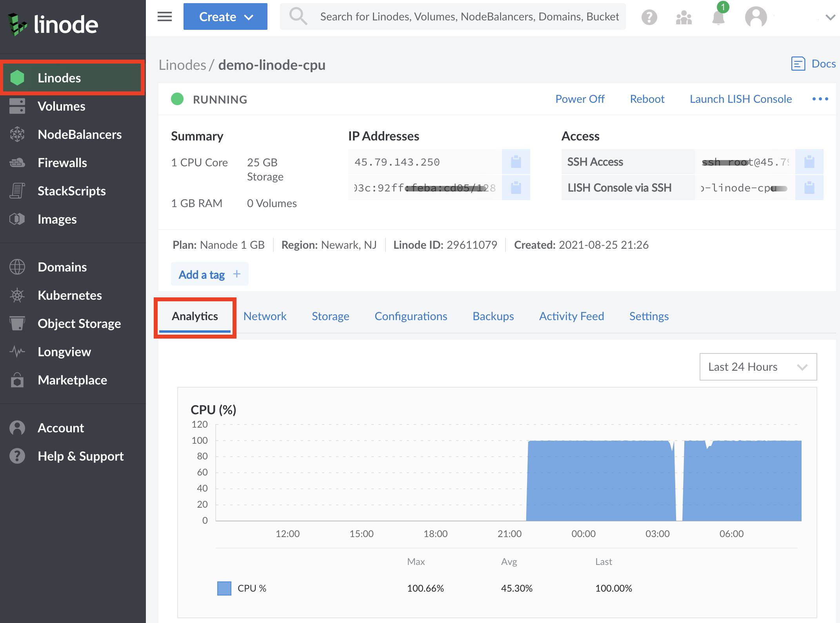The image size is (840, 623).
Task: Click the Firewalls sidebar icon
Action: point(17,162)
